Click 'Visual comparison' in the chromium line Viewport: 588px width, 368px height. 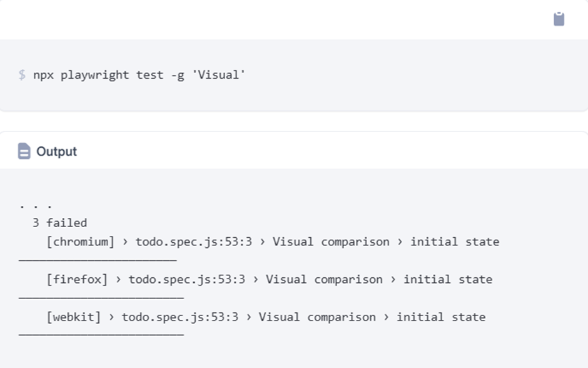tap(331, 242)
